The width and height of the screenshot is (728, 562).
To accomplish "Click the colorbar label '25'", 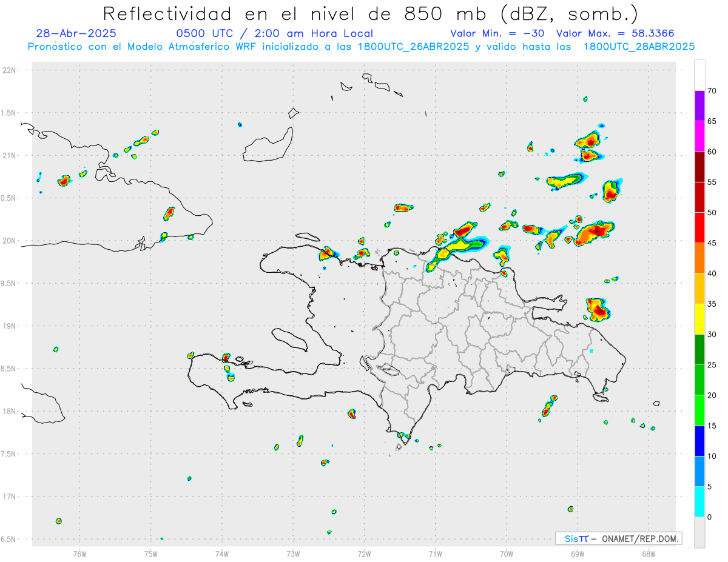I will [712, 364].
